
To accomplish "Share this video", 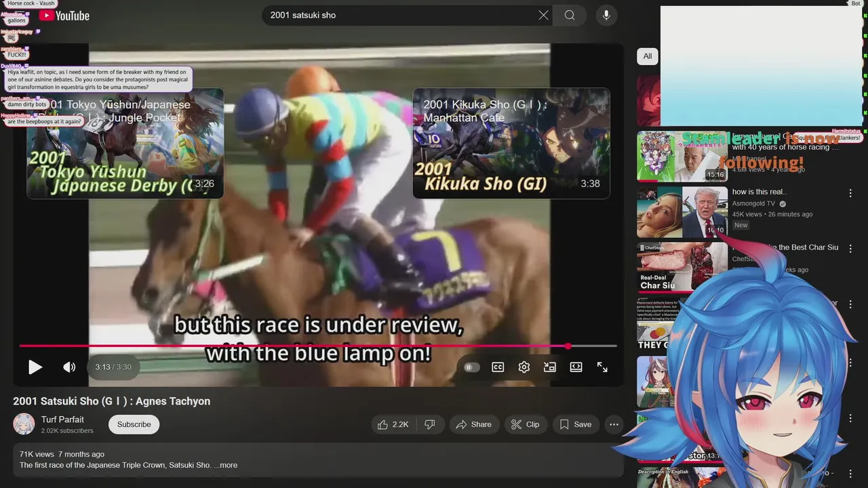I will (x=474, y=424).
